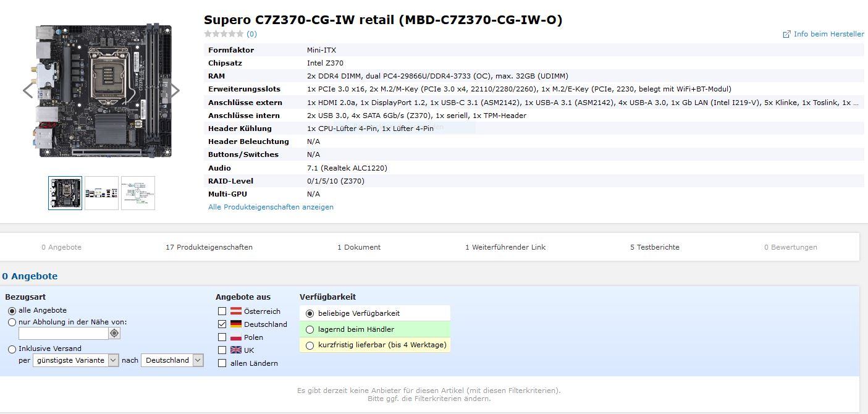Click the German flag icon
The image size is (868, 414).
(x=236, y=324)
